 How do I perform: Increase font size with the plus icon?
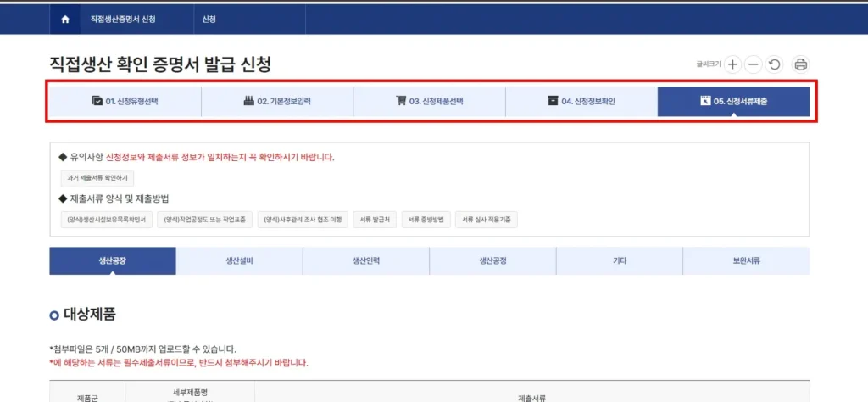[x=732, y=64]
